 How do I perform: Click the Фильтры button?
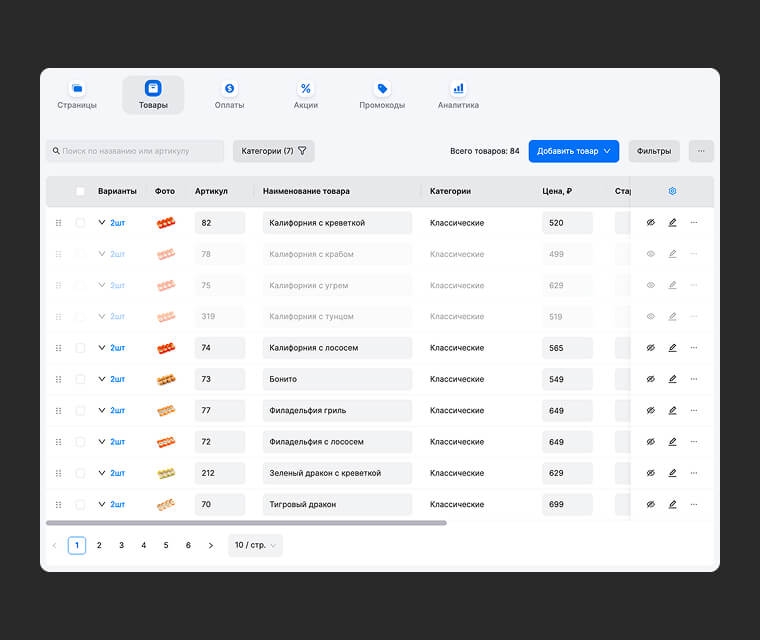tap(654, 151)
